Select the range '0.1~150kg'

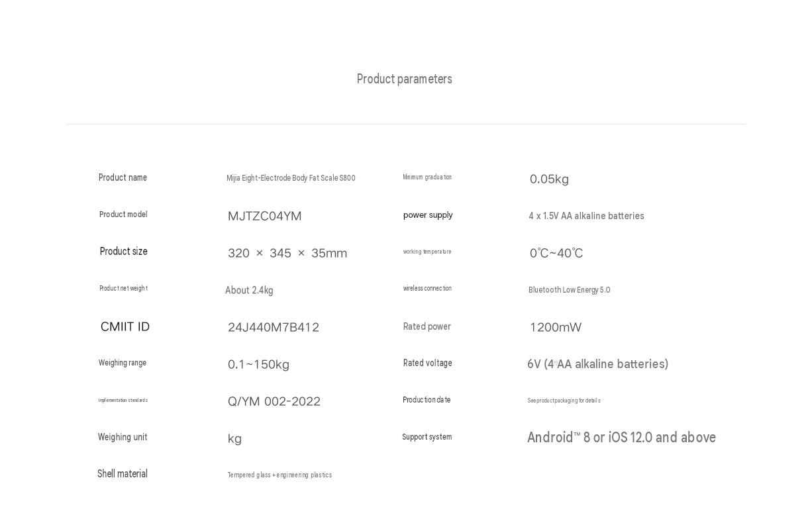pos(258,364)
